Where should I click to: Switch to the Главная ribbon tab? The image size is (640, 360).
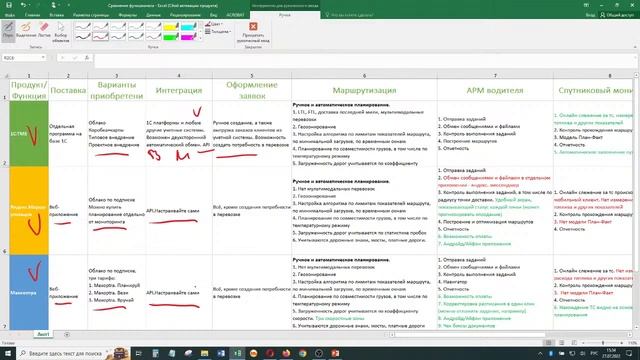coord(32,15)
